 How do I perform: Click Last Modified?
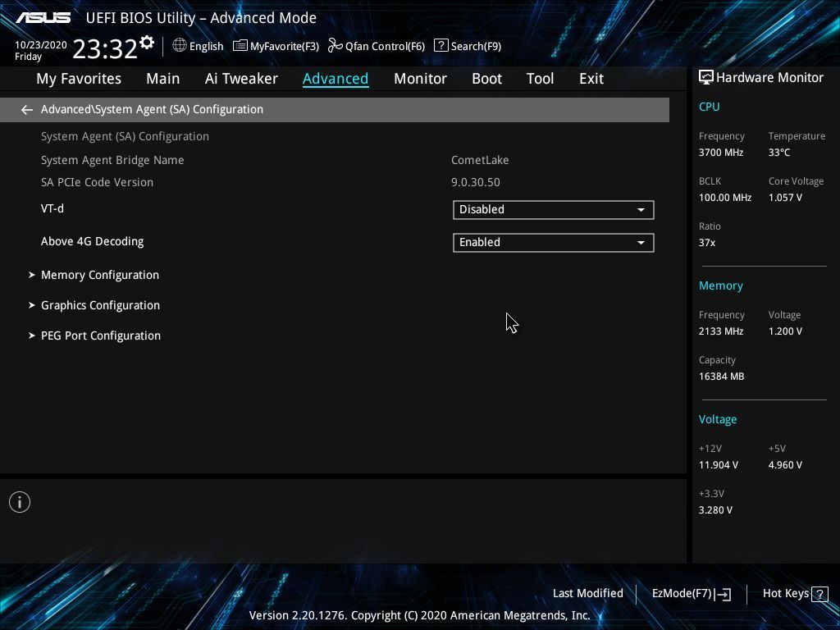click(587, 594)
